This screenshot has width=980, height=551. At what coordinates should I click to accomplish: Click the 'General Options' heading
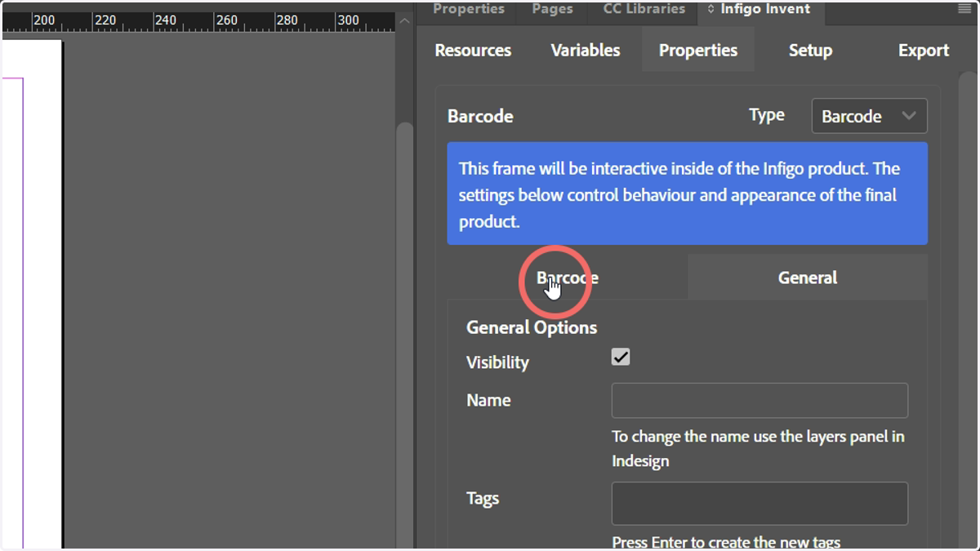coord(532,327)
